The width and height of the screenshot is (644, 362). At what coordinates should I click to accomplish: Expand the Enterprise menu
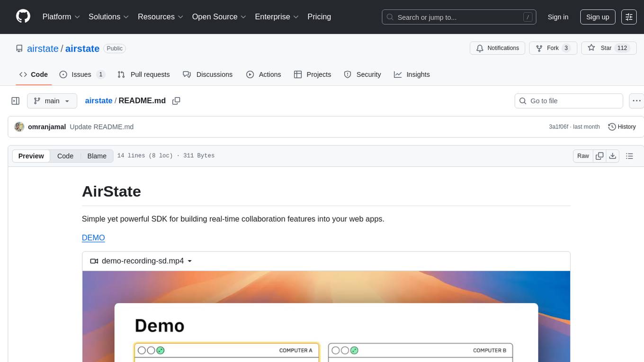277,17
